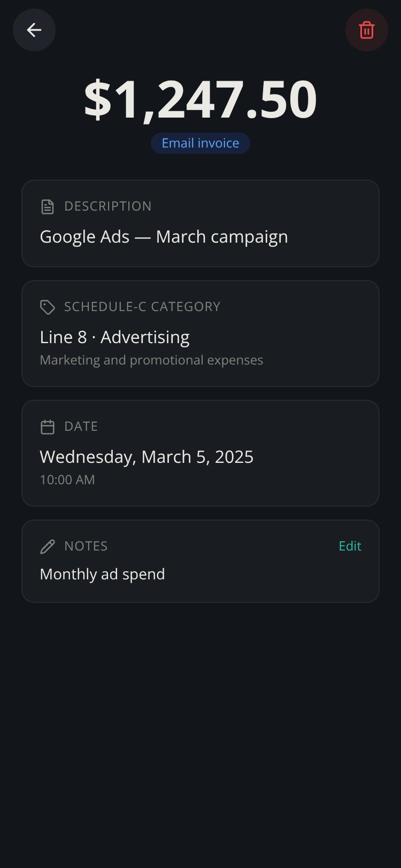Click the document icon beside Description
401x868 pixels.
(x=48, y=206)
